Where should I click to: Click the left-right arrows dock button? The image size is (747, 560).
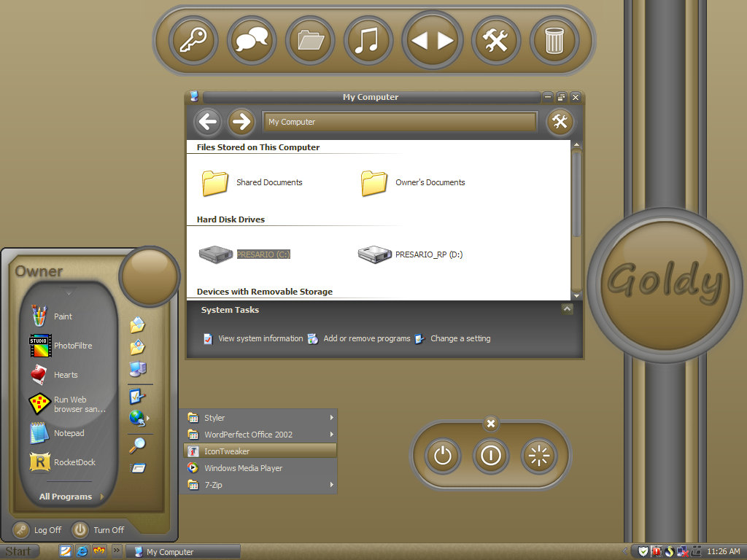click(x=433, y=41)
